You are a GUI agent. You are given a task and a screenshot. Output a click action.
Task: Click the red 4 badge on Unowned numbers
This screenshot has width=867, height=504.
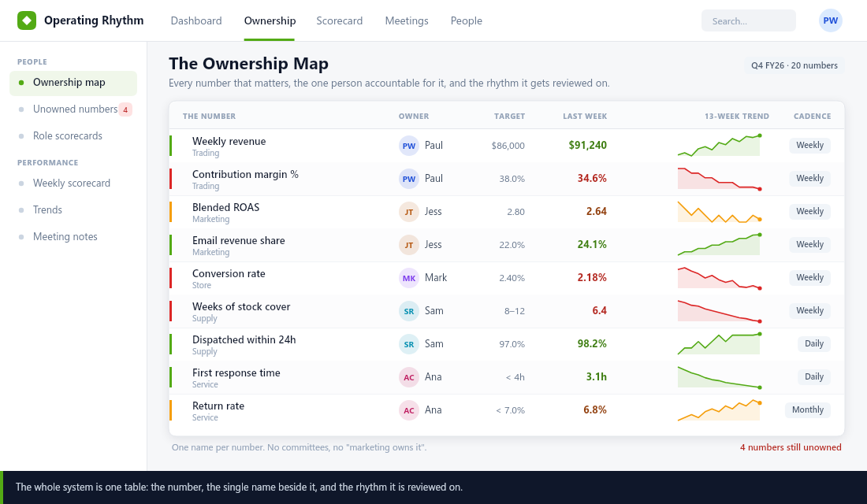point(125,109)
